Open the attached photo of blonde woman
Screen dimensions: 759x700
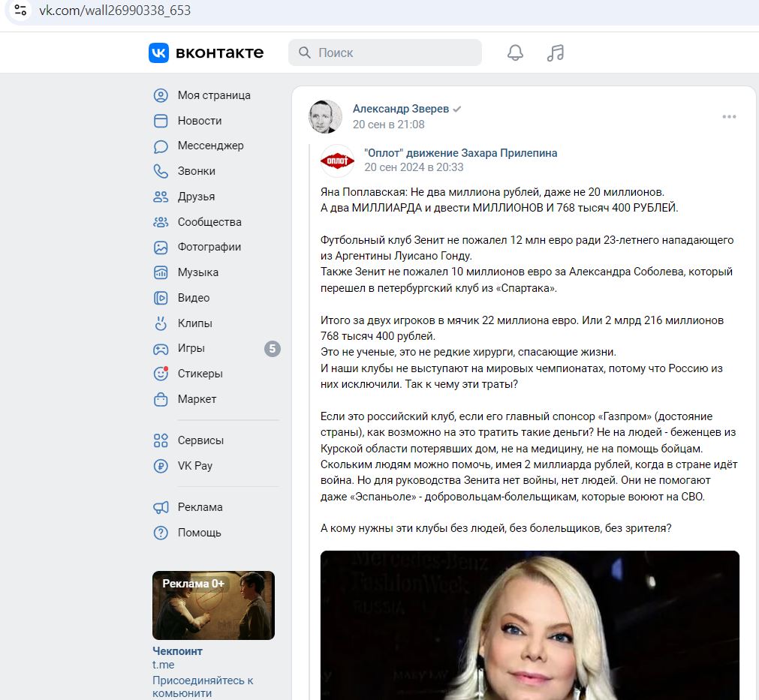click(529, 625)
